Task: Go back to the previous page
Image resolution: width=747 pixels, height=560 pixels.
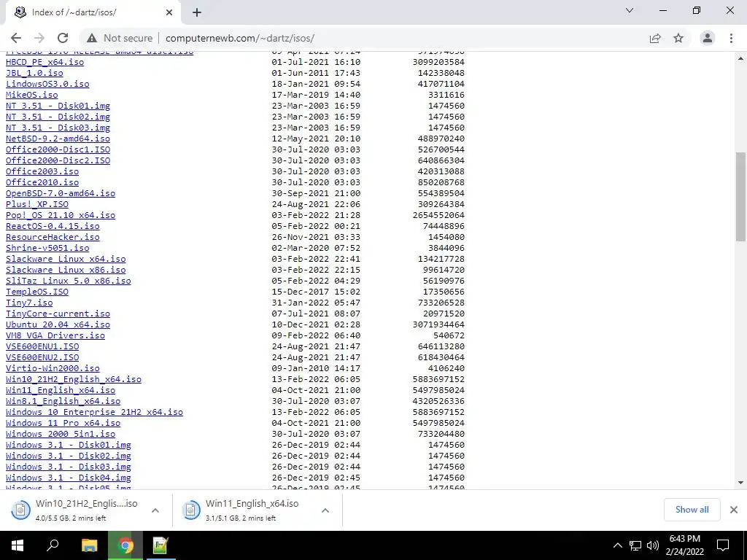Action: point(16,38)
